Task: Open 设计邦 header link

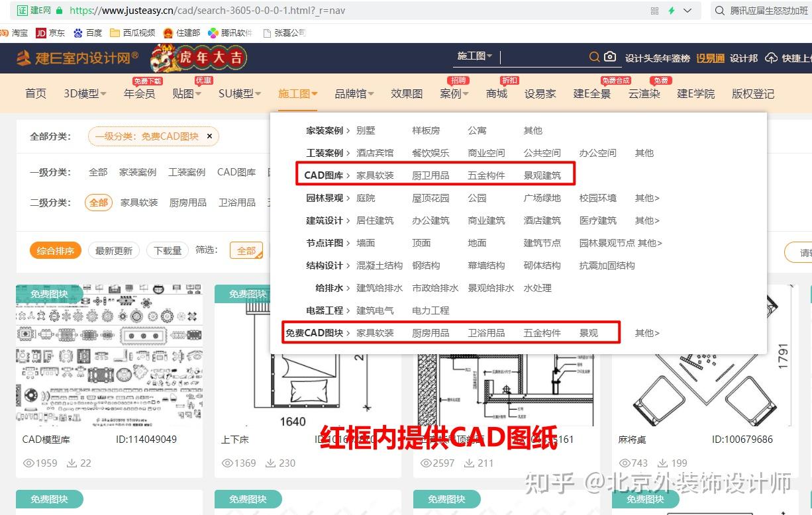Action: (744, 58)
